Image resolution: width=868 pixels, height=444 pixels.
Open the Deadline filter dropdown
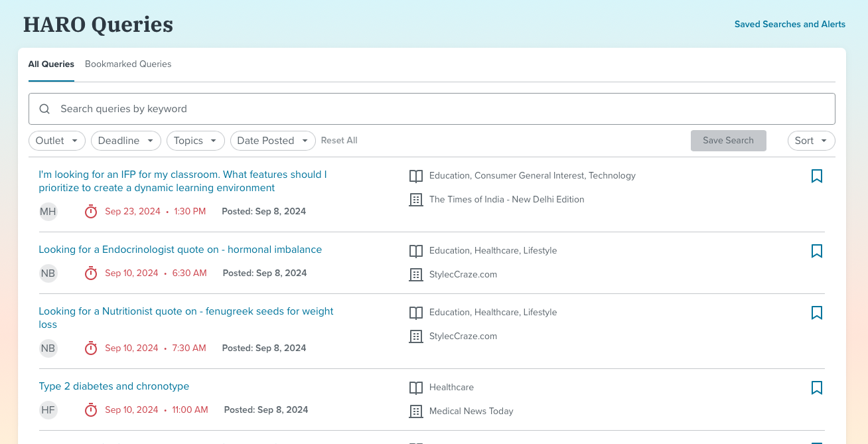[126, 141]
